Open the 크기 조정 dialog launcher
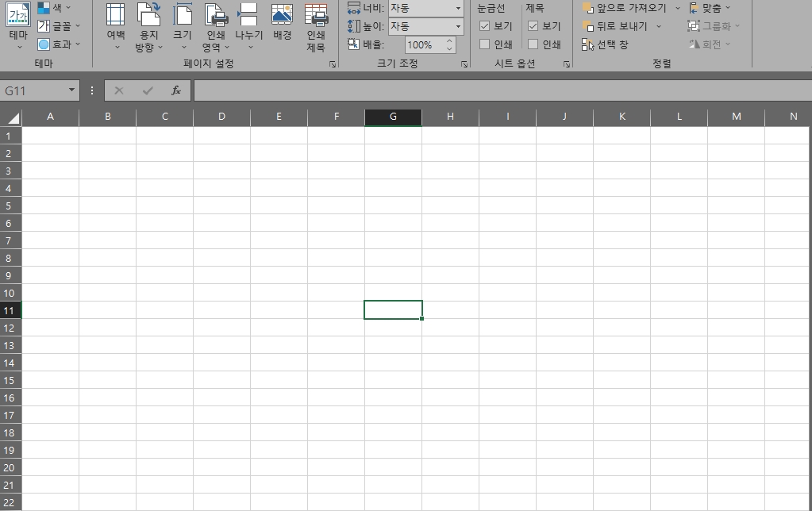This screenshot has width=812, height=511. tap(464, 64)
